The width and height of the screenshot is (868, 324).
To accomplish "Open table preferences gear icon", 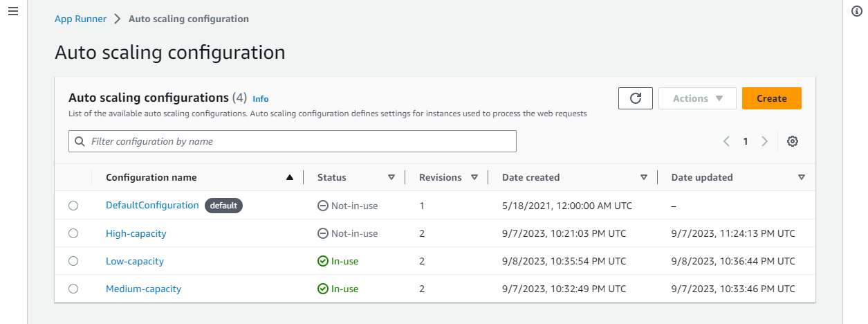I will tap(793, 141).
